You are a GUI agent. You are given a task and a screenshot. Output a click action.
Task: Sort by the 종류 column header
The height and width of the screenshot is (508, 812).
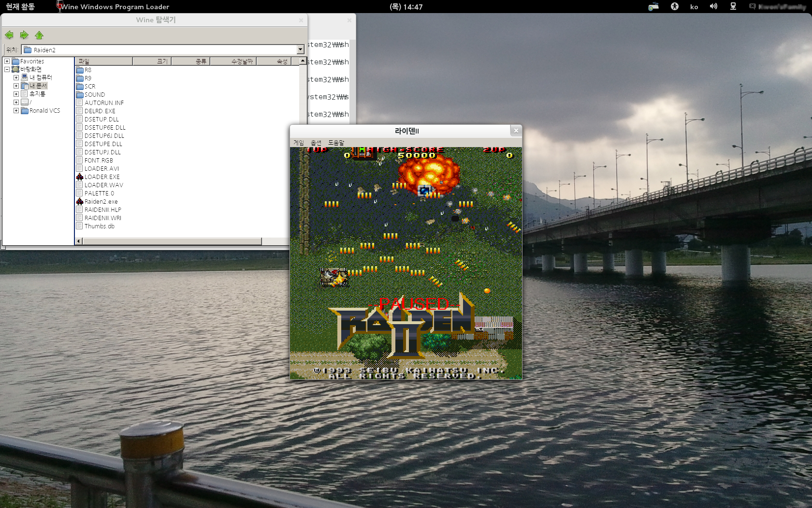point(190,61)
